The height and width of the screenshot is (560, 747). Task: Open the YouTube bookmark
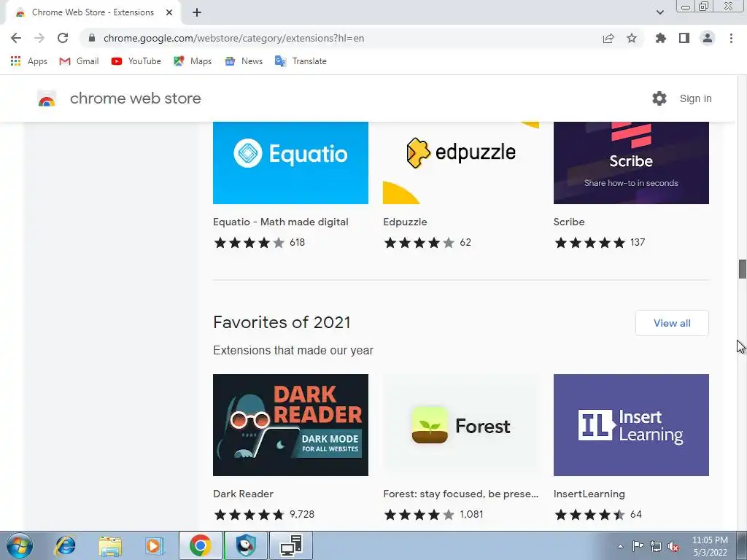[136, 61]
